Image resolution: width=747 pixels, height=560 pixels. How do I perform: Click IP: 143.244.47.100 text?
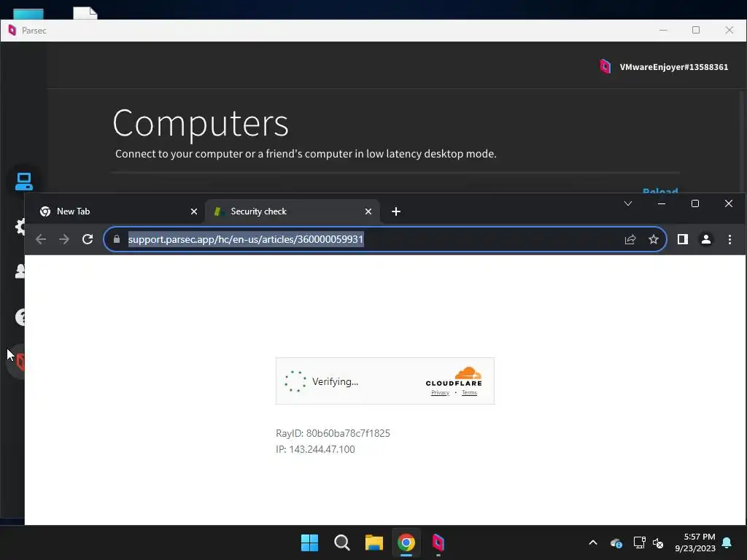315,449
